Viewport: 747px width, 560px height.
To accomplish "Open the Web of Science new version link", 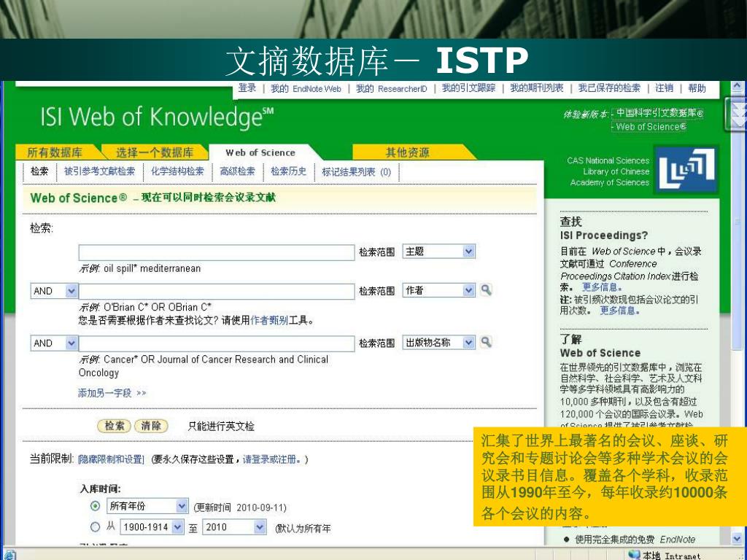I will (x=651, y=127).
